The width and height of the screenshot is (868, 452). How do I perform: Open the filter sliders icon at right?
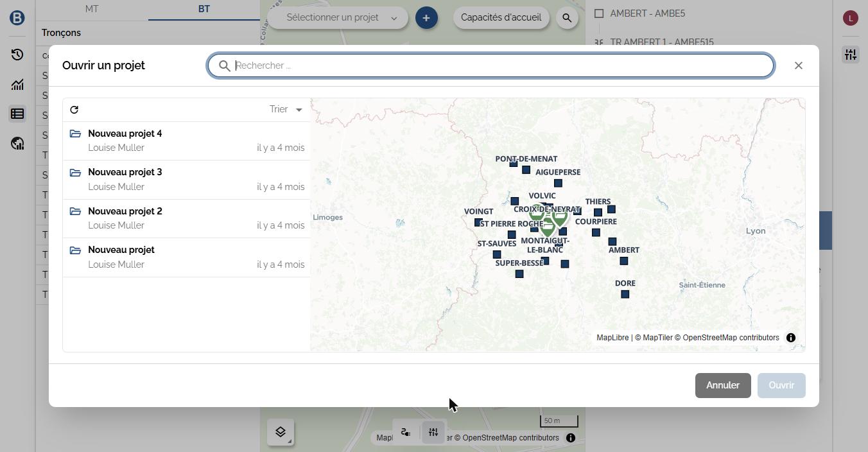click(851, 55)
